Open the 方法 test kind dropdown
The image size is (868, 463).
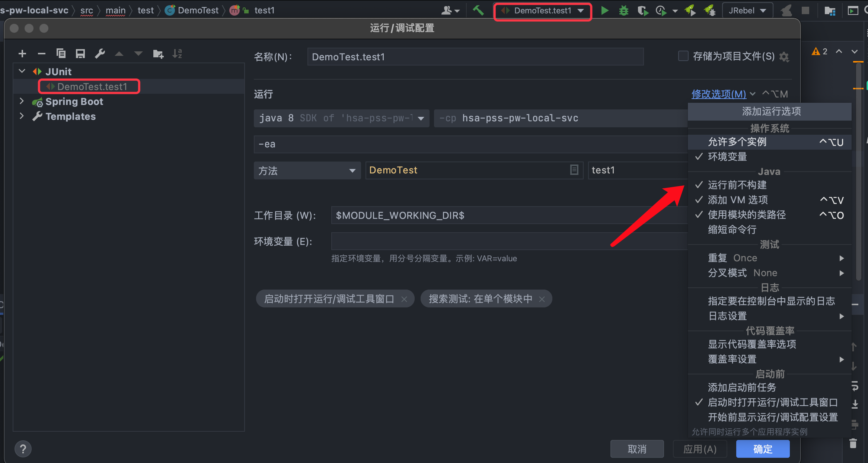click(352, 171)
